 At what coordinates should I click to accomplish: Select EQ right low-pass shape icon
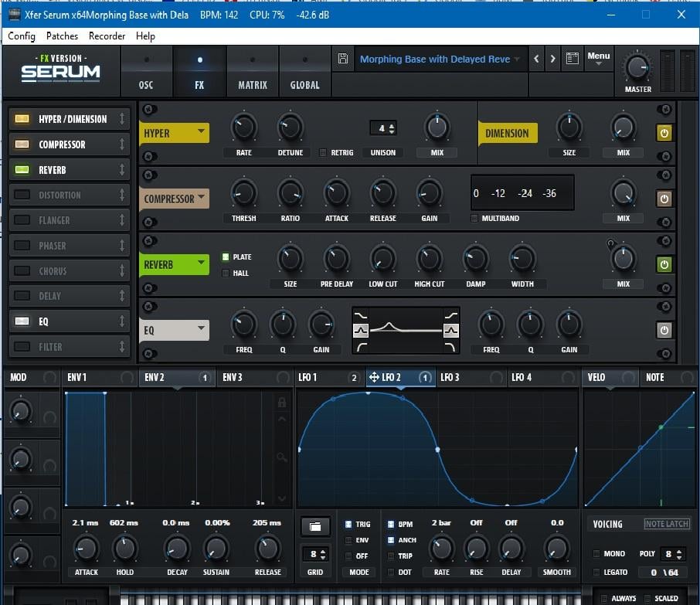coord(451,346)
